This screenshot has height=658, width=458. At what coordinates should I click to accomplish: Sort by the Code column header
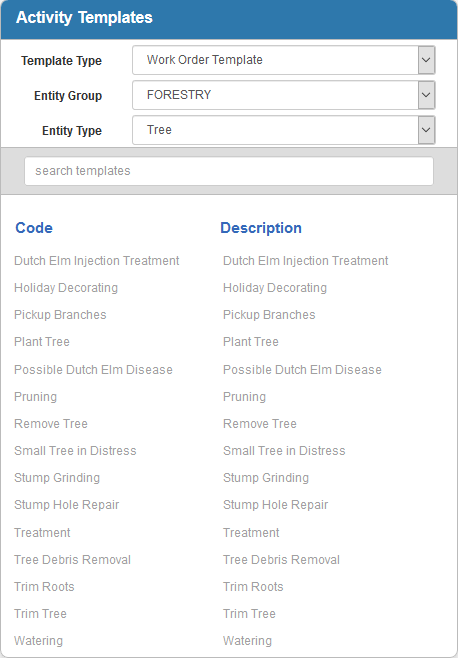coord(34,228)
